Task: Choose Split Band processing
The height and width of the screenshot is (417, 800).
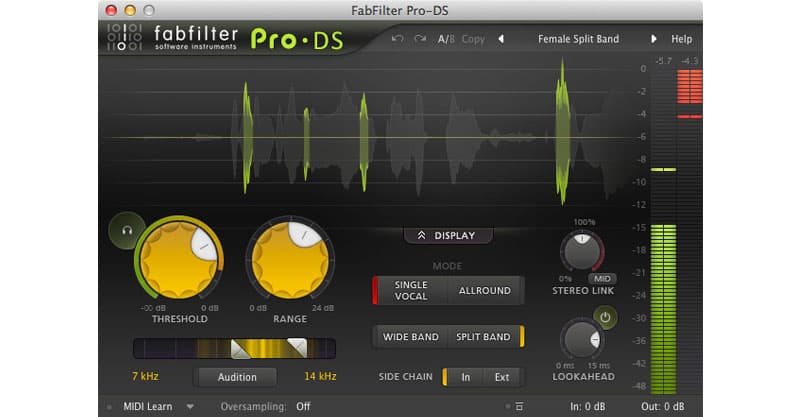Action: (x=483, y=337)
